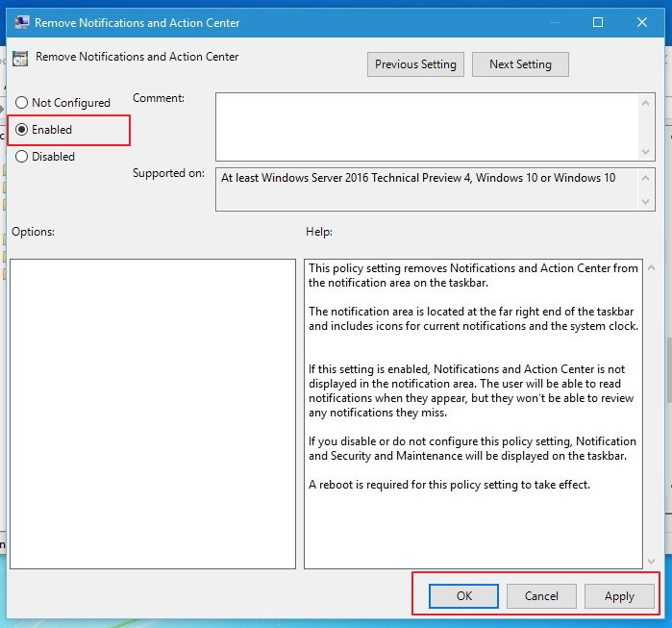Click the title bar window icon

21,22
